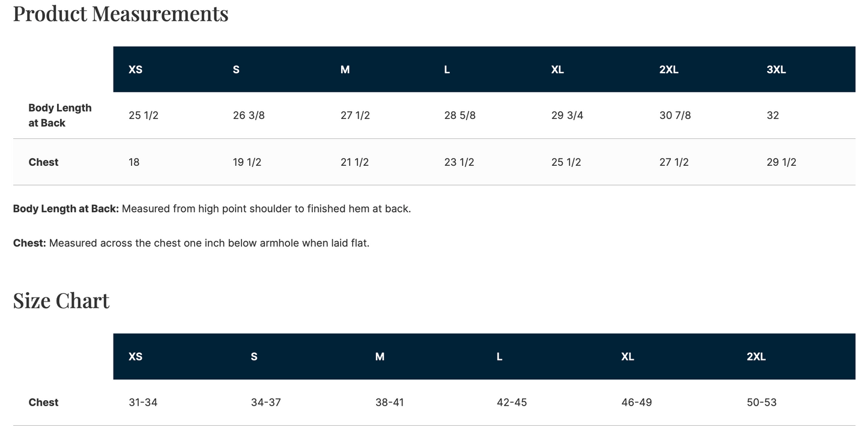
Task: Click the M column header in Product Measurements
Action: 345,70
